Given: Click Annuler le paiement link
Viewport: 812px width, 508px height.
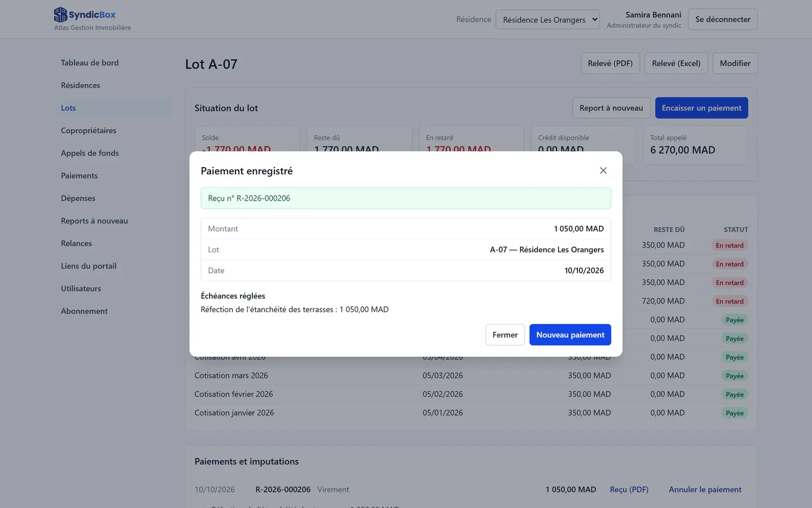Looking at the screenshot, I should point(705,490).
